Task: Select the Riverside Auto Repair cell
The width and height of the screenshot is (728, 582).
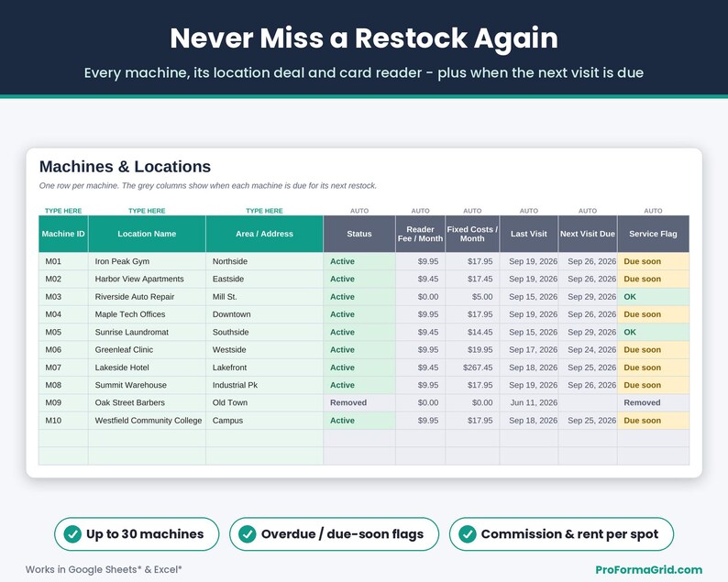Action: 147,297
